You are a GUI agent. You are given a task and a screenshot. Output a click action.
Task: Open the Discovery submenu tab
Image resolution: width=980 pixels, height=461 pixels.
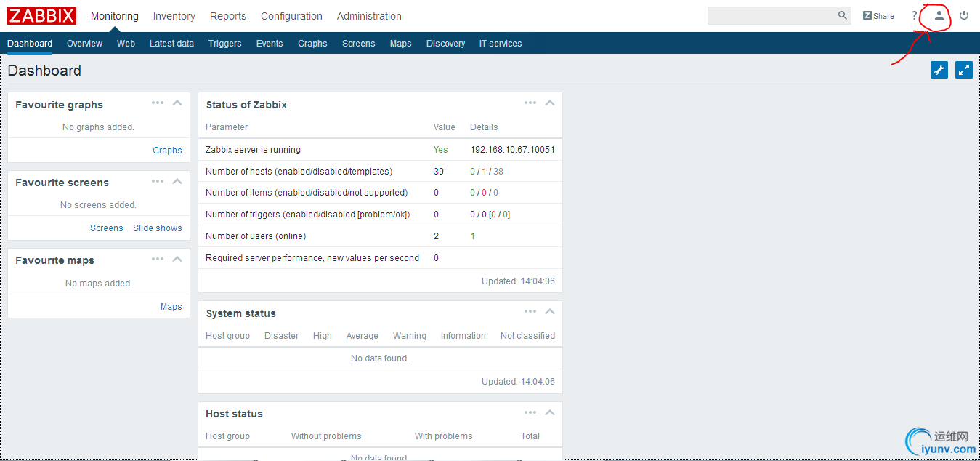(x=445, y=44)
